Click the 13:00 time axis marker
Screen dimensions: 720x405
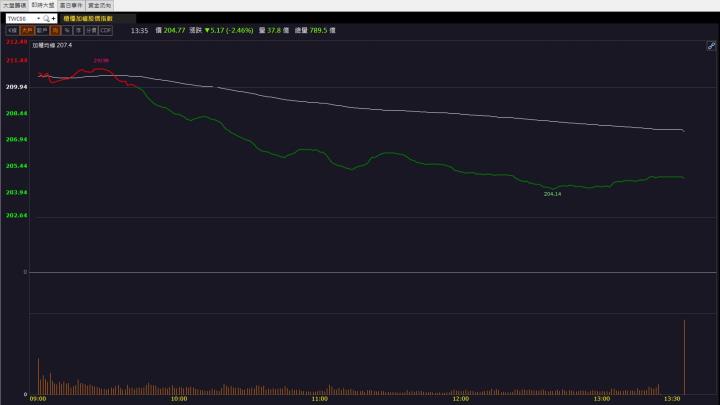pyautogui.click(x=602, y=399)
